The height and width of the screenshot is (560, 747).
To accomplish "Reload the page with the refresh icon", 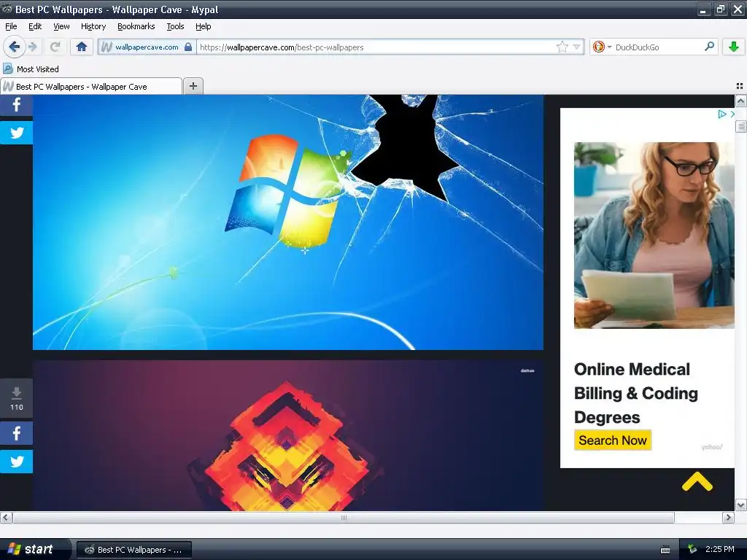I will point(55,47).
